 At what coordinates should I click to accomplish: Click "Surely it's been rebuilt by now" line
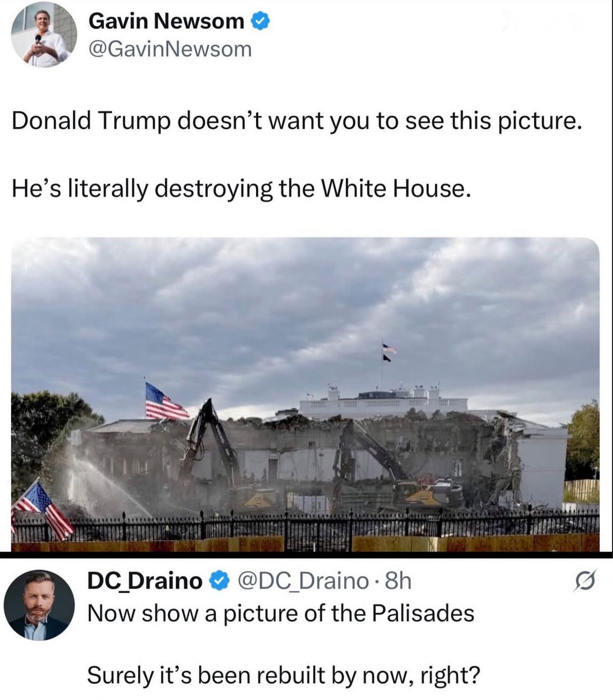click(283, 675)
